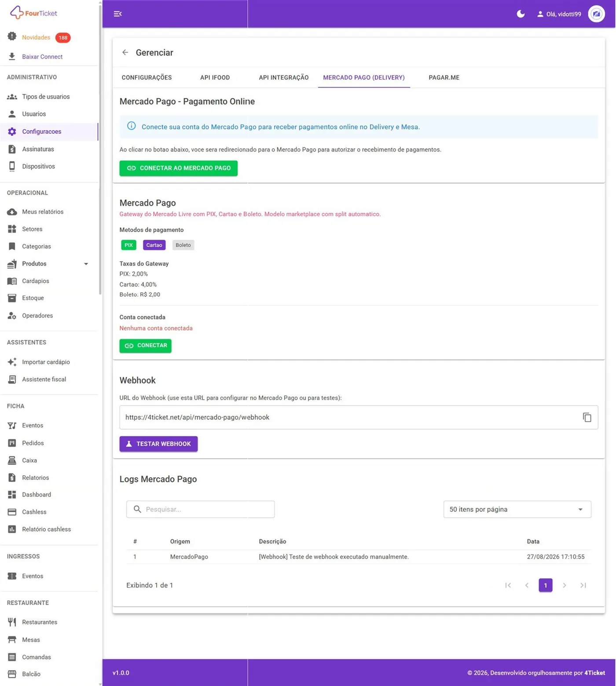
Task: Click the Cartao payment method chip
Action: [x=154, y=245]
